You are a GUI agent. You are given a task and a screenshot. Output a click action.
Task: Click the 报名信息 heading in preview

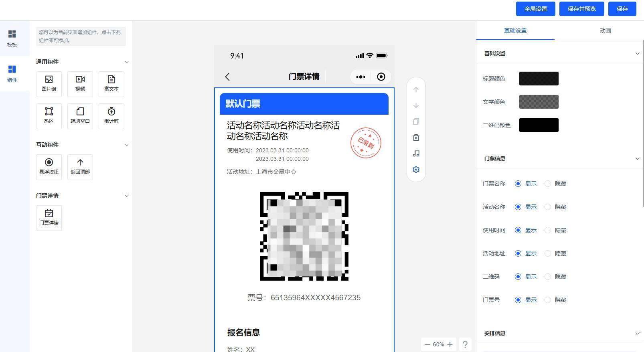coord(243,332)
